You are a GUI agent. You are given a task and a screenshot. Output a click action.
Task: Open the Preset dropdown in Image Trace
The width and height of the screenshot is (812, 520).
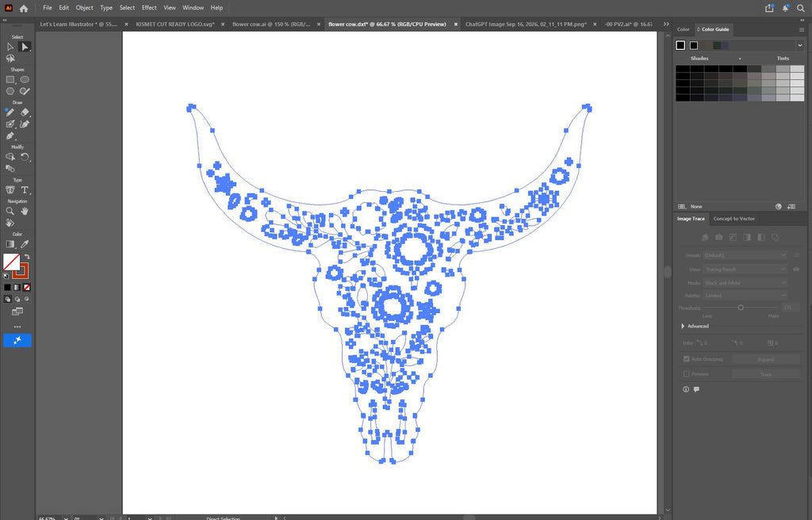coord(745,255)
